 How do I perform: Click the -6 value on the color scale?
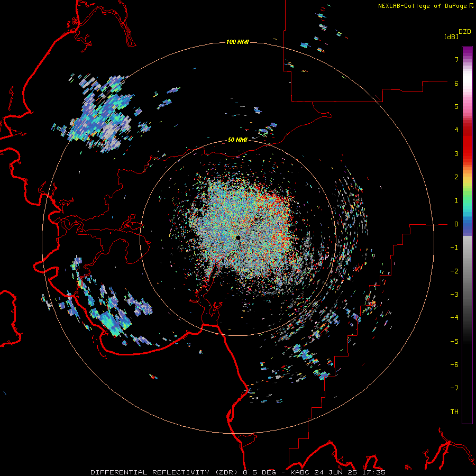coord(454,365)
